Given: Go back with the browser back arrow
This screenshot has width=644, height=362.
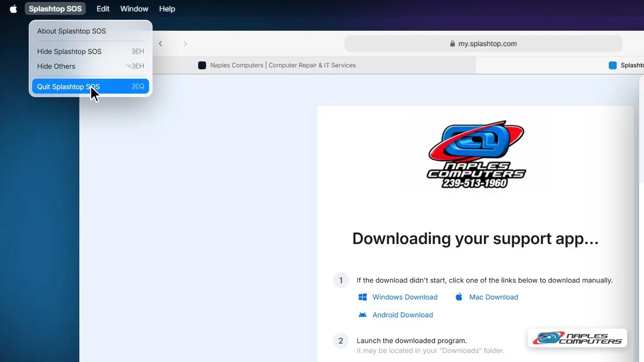Looking at the screenshot, I should (161, 43).
